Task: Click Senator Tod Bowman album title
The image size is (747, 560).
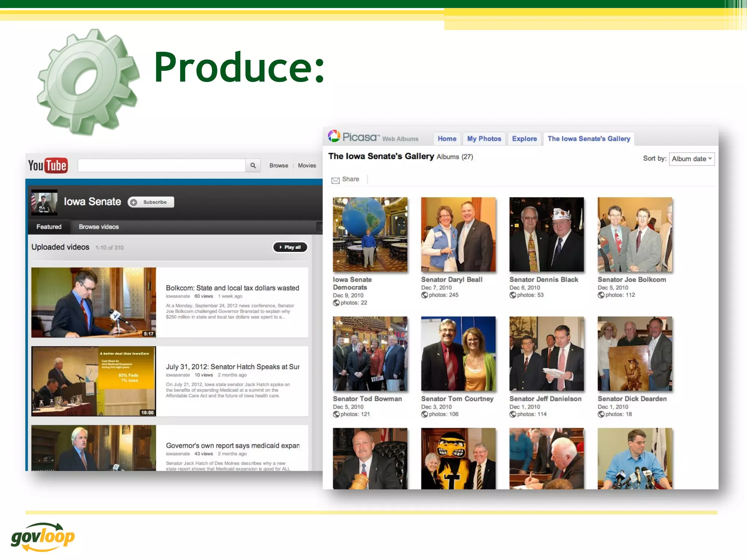Action: coord(367,399)
